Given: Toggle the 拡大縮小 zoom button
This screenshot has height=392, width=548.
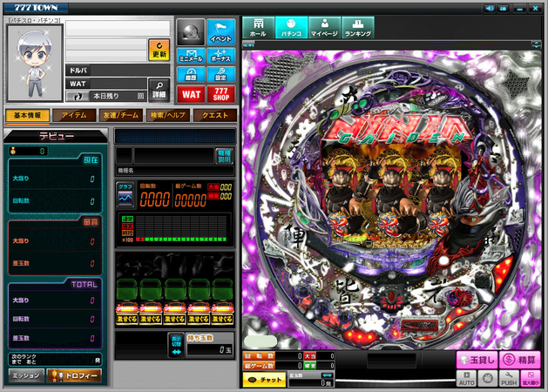Looking at the screenshot, I should click(x=531, y=378).
